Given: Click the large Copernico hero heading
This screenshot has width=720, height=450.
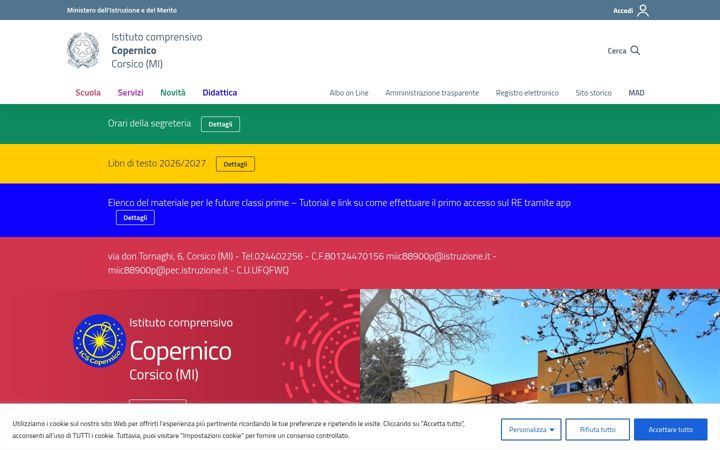Looking at the screenshot, I should point(180,351).
